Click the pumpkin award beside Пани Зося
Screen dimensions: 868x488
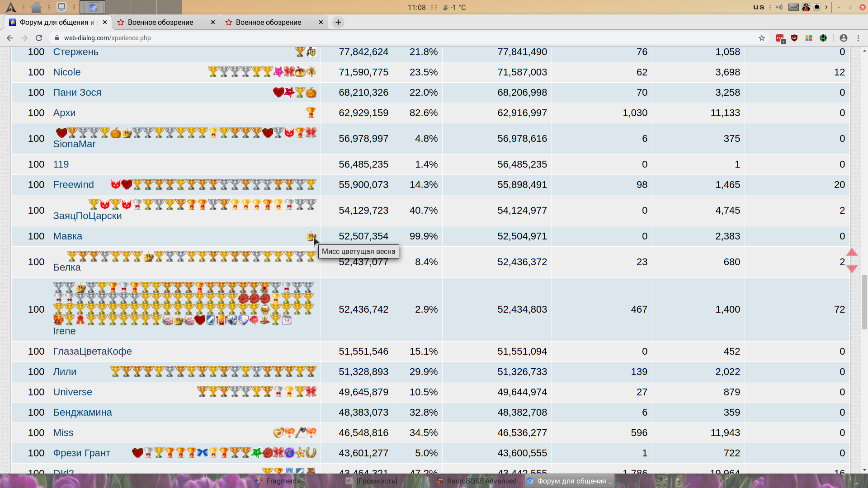click(x=311, y=92)
